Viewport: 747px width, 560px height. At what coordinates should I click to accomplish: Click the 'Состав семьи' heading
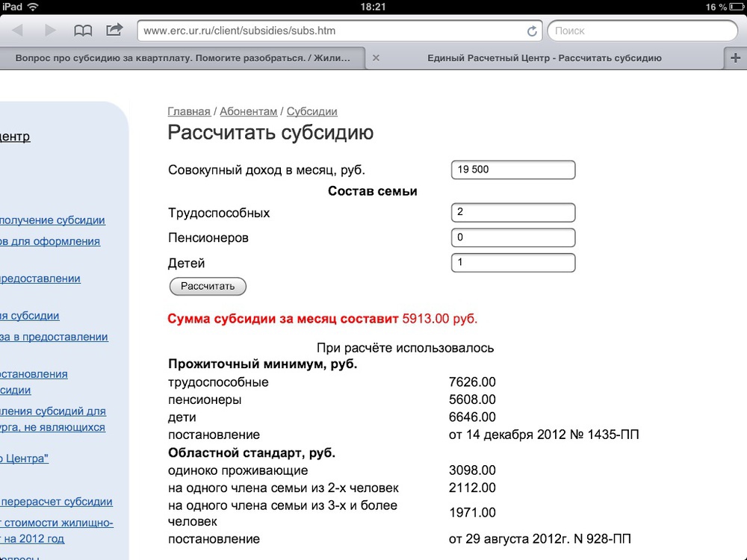click(373, 191)
